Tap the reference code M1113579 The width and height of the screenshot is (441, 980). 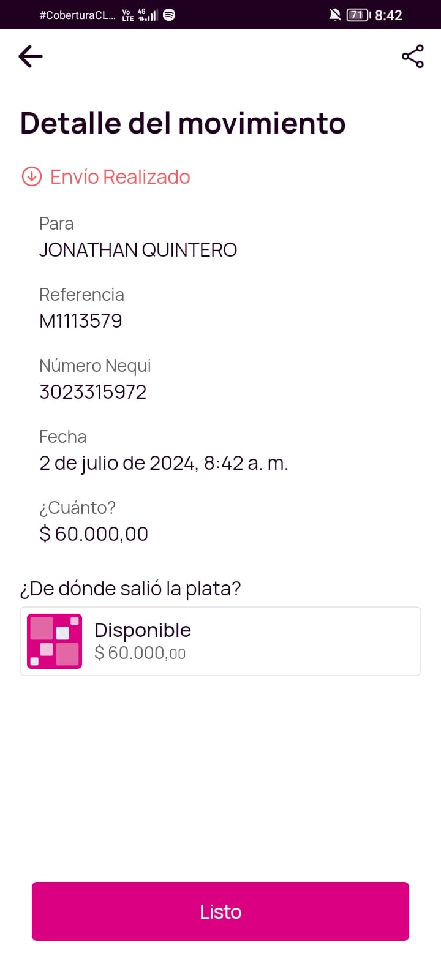(81, 321)
